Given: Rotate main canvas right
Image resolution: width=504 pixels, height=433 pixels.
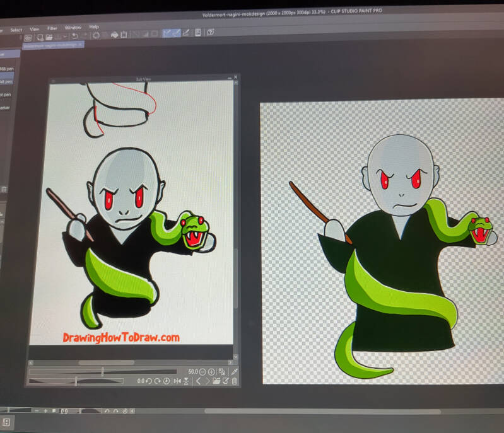Looking at the screenshot, I should click(x=115, y=411).
